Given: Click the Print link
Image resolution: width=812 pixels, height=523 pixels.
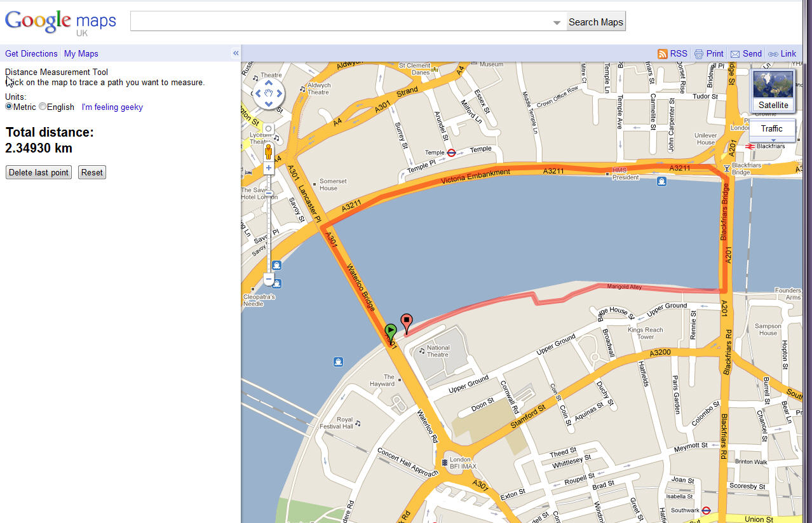Looking at the screenshot, I should (715, 54).
